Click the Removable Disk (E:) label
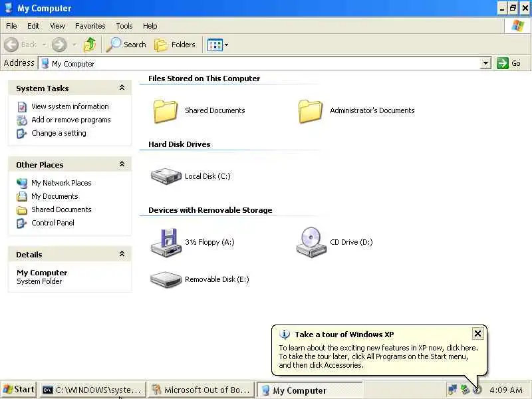The image size is (532, 399). tap(217, 279)
